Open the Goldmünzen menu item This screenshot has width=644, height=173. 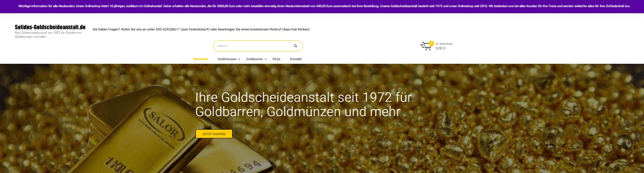(227, 59)
